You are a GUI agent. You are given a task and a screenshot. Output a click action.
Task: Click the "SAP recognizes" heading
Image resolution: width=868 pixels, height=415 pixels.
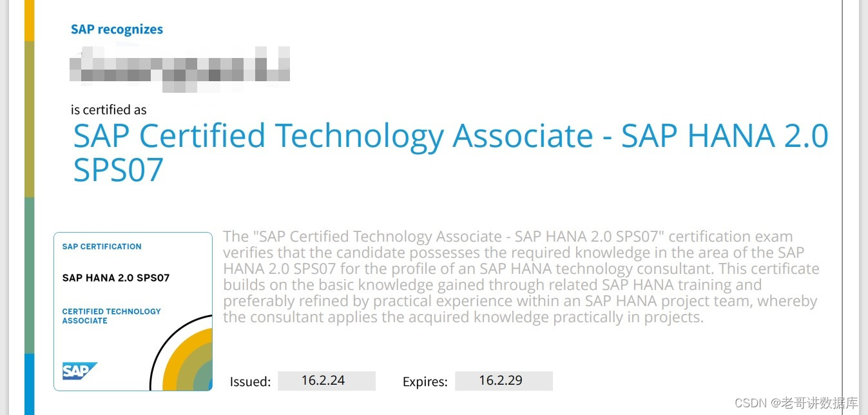click(117, 29)
